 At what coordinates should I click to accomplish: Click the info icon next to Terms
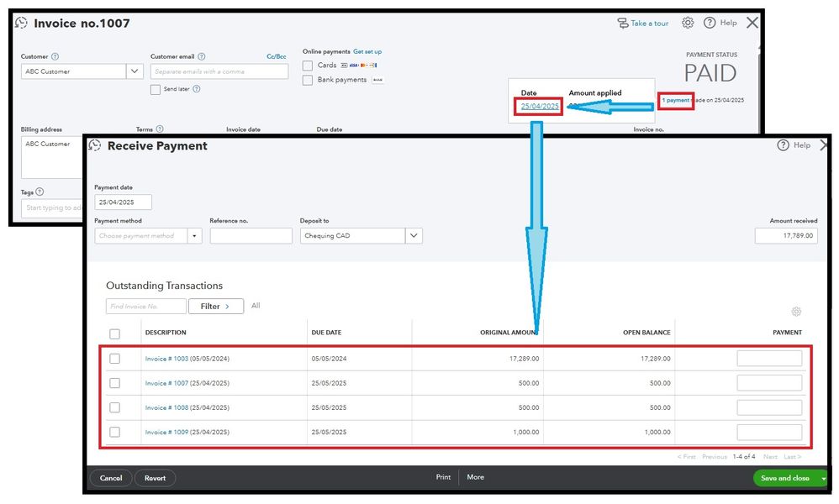click(160, 129)
